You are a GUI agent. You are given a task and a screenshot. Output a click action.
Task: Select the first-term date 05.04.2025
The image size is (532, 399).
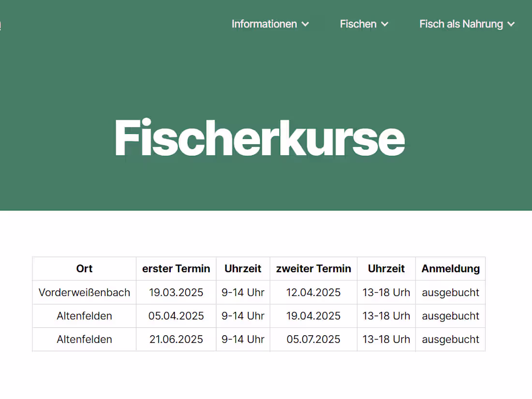(x=176, y=316)
